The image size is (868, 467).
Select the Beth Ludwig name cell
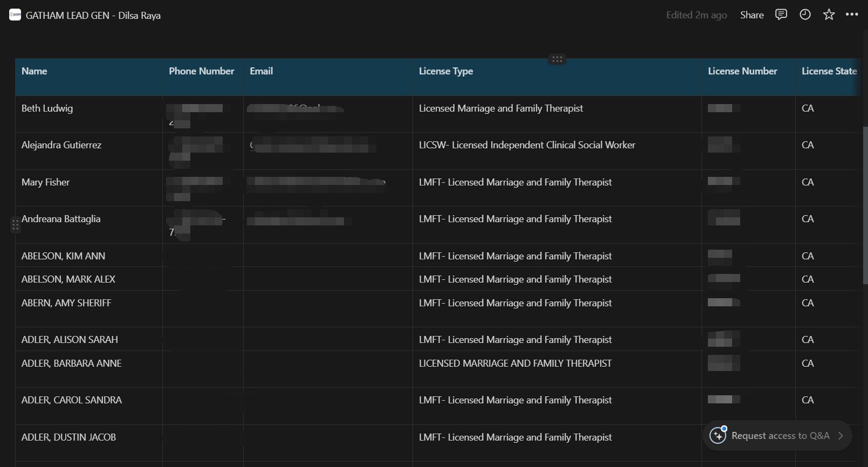[x=89, y=114]
